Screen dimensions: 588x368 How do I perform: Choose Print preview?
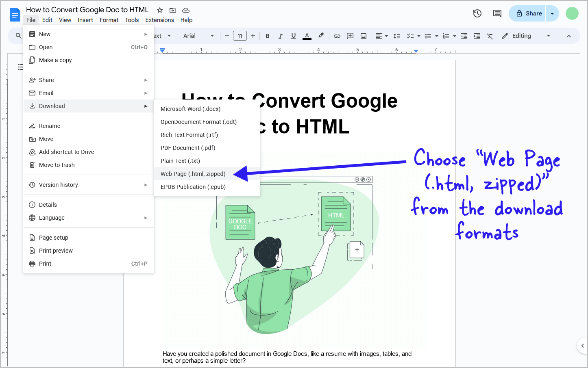click(x=89, y=251)
